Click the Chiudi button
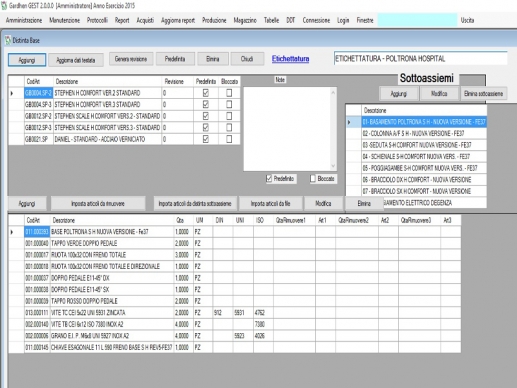This screenshot has width=517, height=388. coord(247,59)
